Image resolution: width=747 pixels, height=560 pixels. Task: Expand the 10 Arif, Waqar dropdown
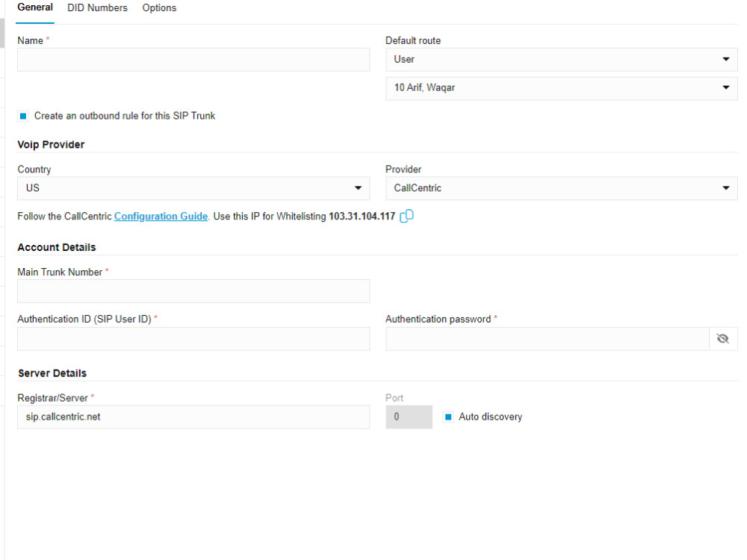(x=561, y=88)
